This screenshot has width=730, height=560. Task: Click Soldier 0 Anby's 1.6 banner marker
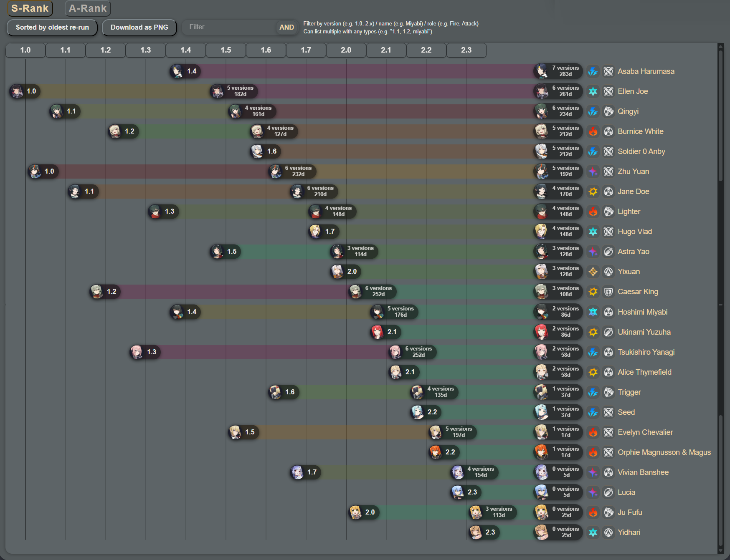coord(266,151)
